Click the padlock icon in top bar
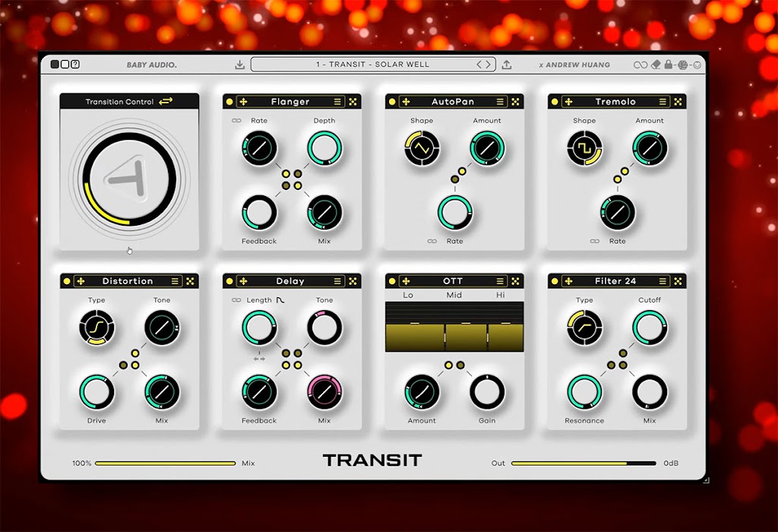The image size is (778, 532). pyautogui.click(x=669, y=65)
